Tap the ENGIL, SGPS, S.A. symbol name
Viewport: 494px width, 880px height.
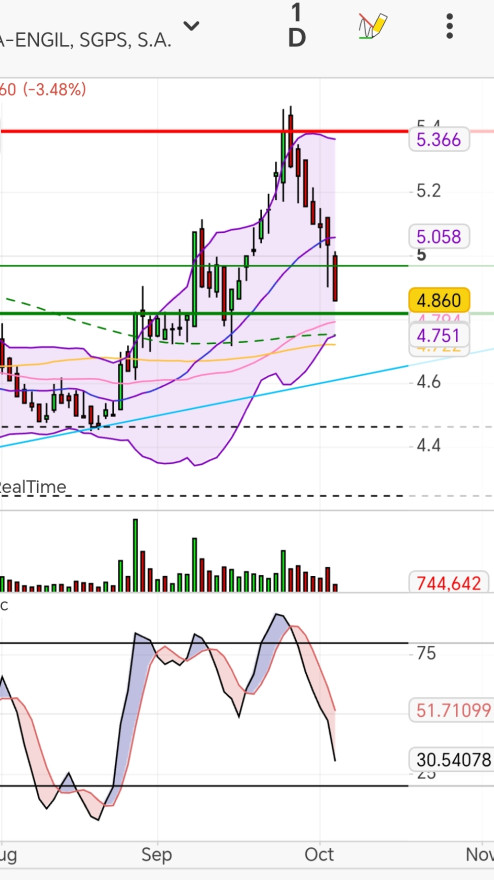tap(86, 41)
